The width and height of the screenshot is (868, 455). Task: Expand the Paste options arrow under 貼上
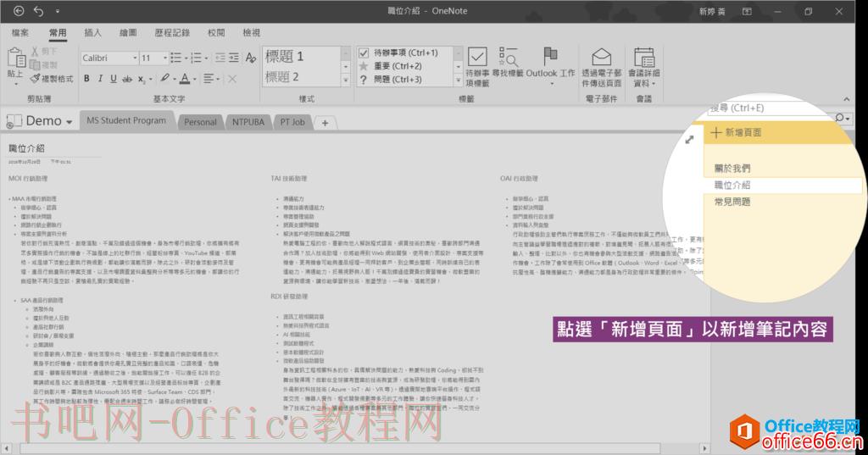(15, 83)
